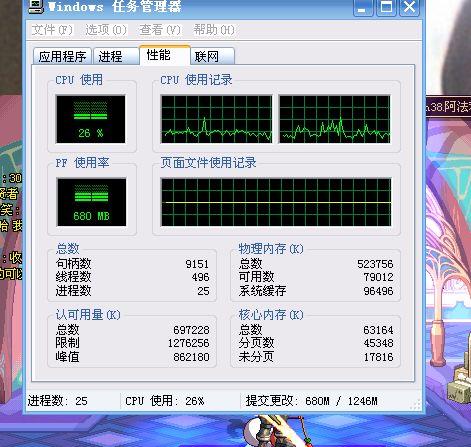Click kernel paged value 45348

pyautogui.click(x=378, y=343)
